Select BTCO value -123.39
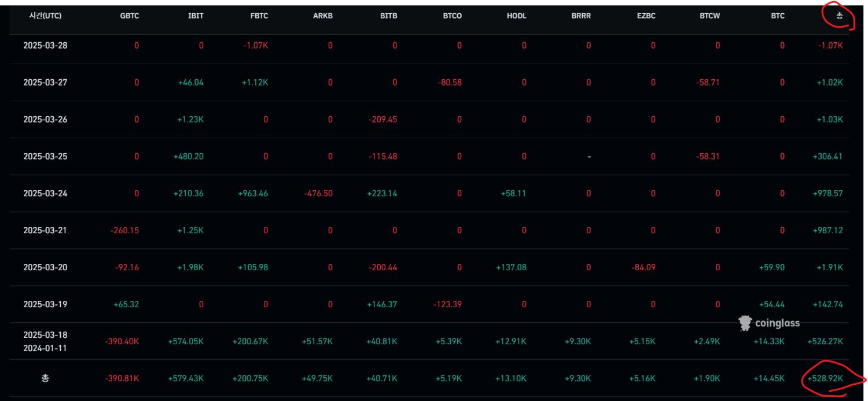 [x=447, y=305]
